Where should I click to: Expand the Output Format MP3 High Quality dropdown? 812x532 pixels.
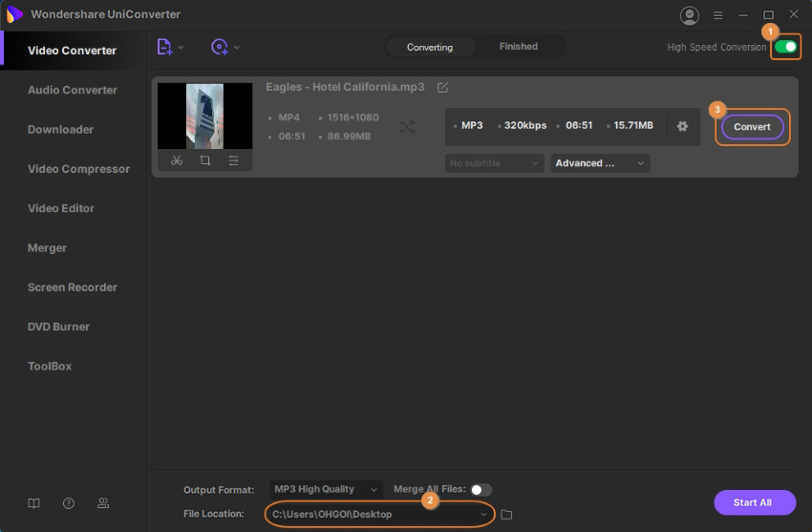tap(326, 489)
